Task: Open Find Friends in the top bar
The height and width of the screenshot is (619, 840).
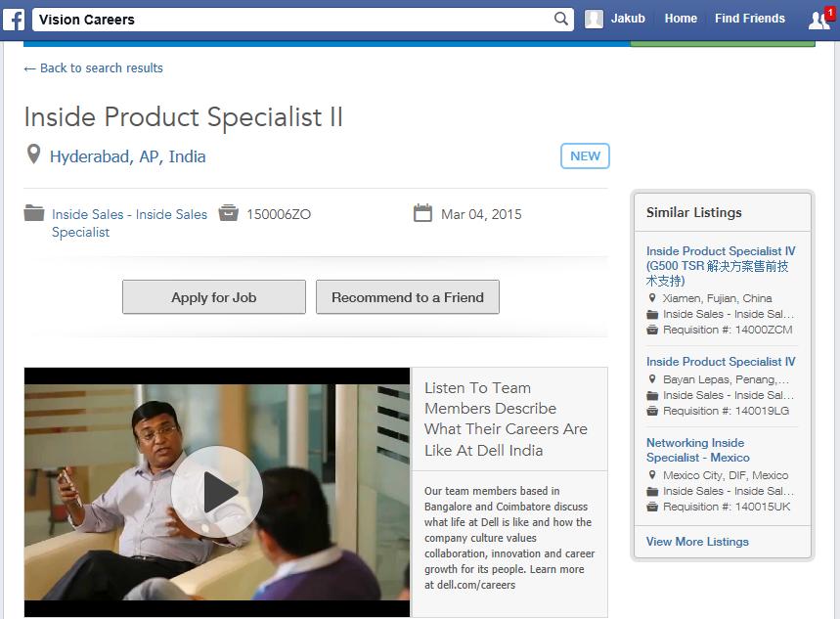Action: pyautogui.click(x=749, y=19)
